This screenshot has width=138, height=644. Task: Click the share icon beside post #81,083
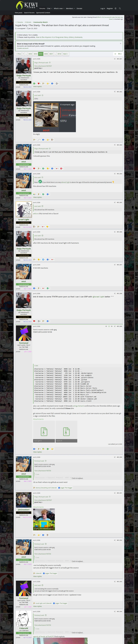115,145
